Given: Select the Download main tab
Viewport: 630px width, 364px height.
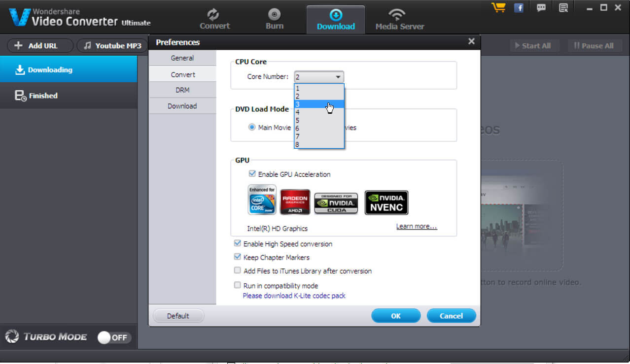Looking at the screenshot, I should 336,20.
